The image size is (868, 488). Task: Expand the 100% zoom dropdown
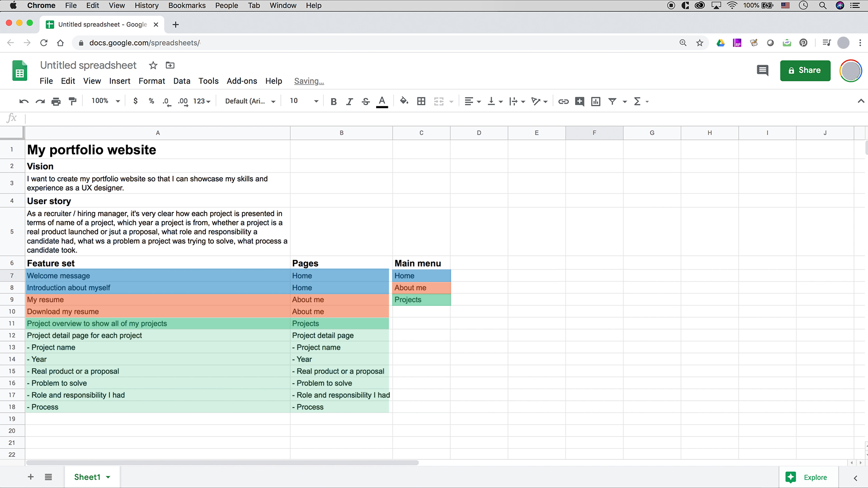click(106, 101)
